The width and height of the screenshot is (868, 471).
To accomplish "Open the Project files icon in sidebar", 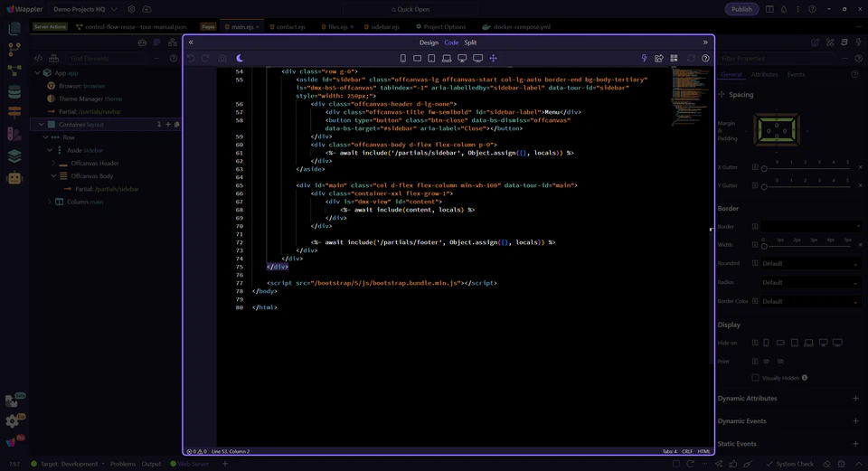I will coord(14,28).
